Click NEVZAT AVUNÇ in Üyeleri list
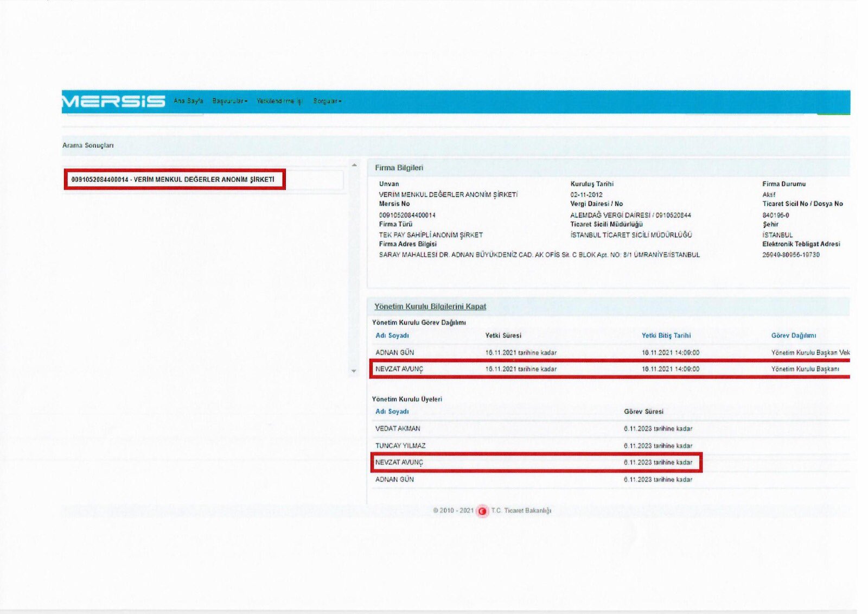This screenshot has width=868, height=614. [x=399, y=463]
